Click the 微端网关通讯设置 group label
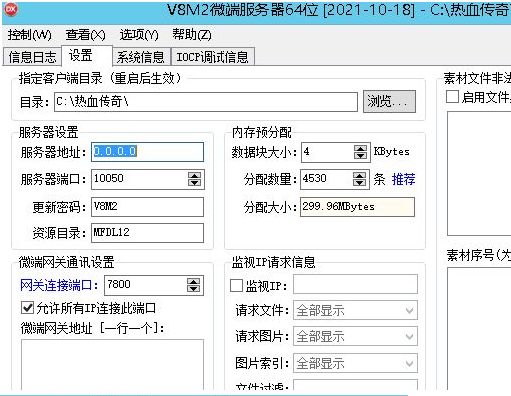Image resolution: width=511 pixels, height=396 pixels. (x=66, y=262)
